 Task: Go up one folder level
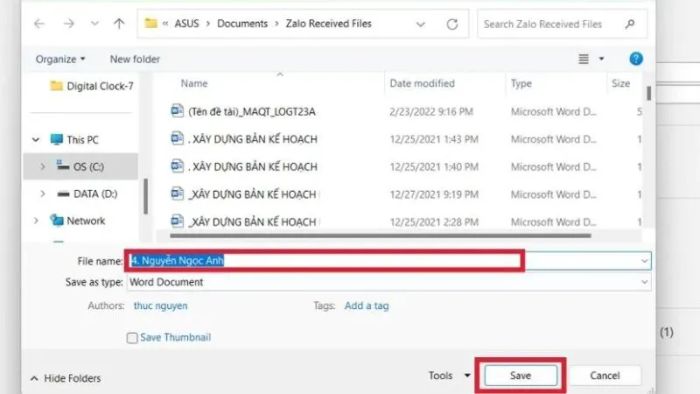click(119, 24)
